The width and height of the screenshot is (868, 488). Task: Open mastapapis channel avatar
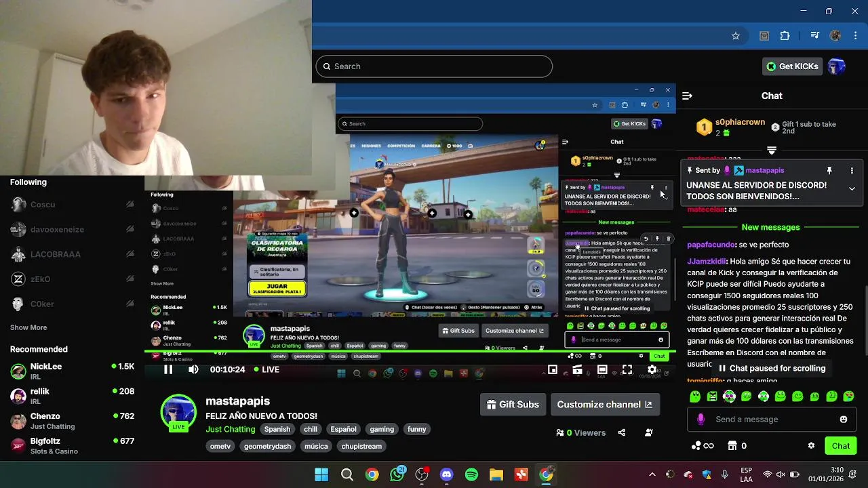178,412
